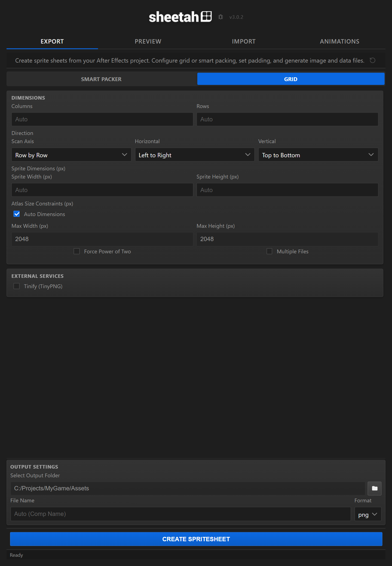Select the GRID mode
The image size is (392, 566).
291,79
